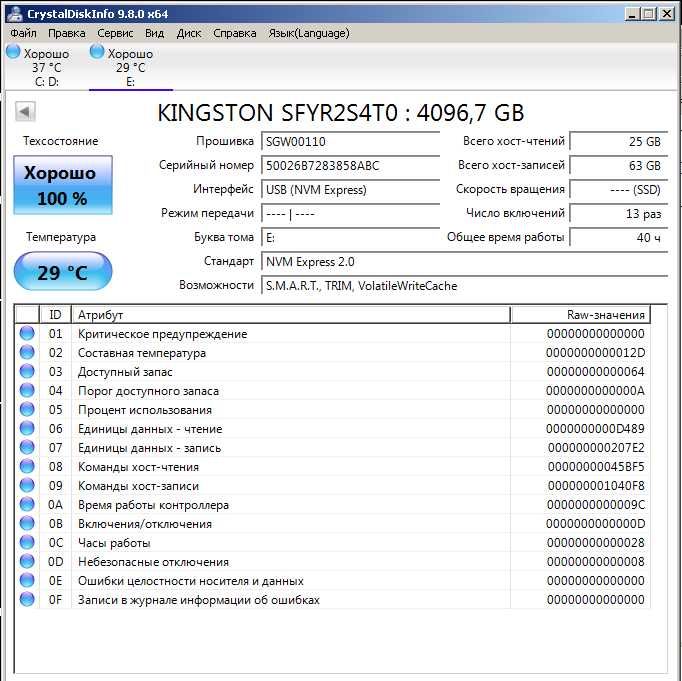Viewport: 682px width, 681px height.
Task: Select the attribute text Небезопасные отключения
Action: coord(153,562)
